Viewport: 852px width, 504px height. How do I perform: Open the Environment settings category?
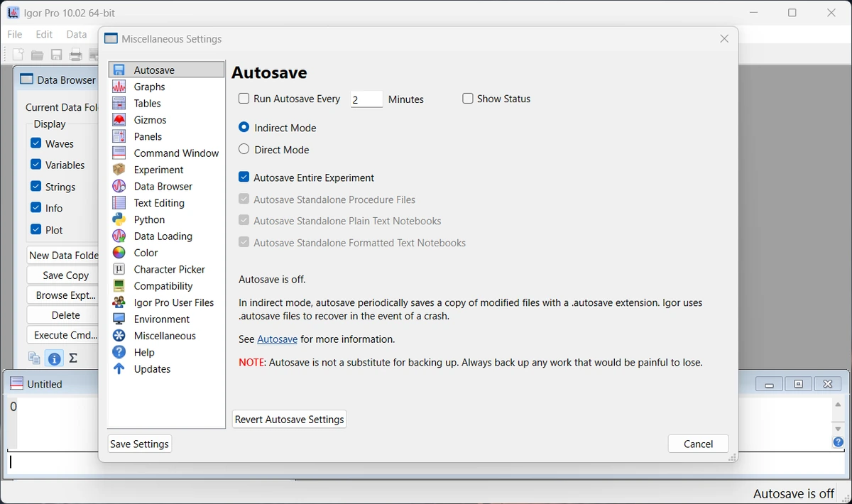pyautogui.click(x=166, y=319)
